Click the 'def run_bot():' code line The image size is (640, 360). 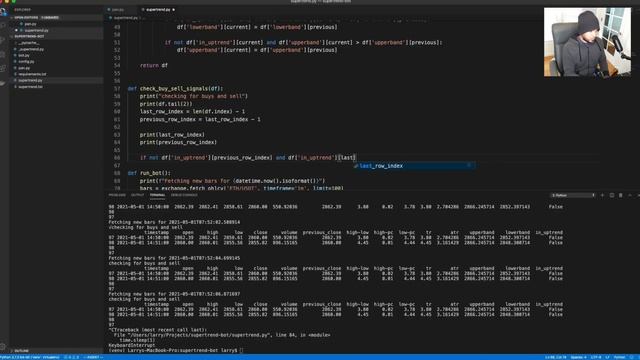149,173
